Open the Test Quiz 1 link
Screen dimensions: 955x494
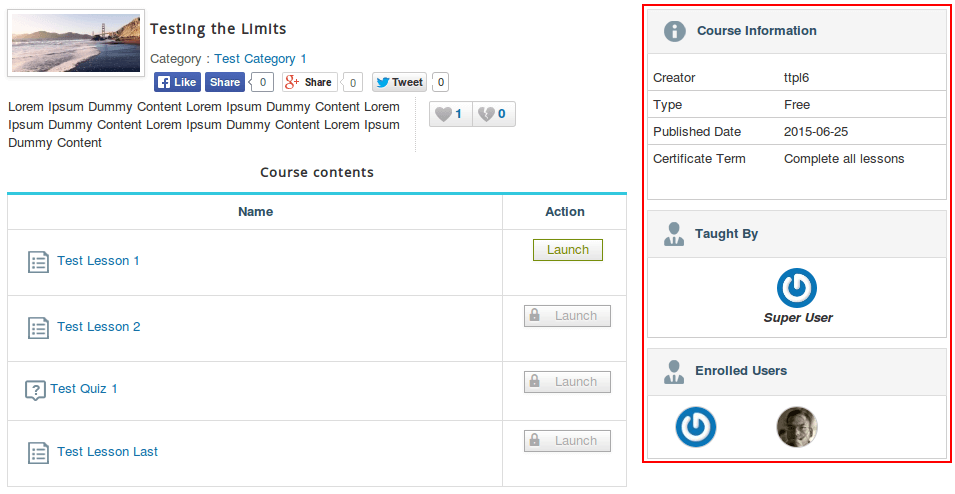pyautogui.click(x=84, y=389)
